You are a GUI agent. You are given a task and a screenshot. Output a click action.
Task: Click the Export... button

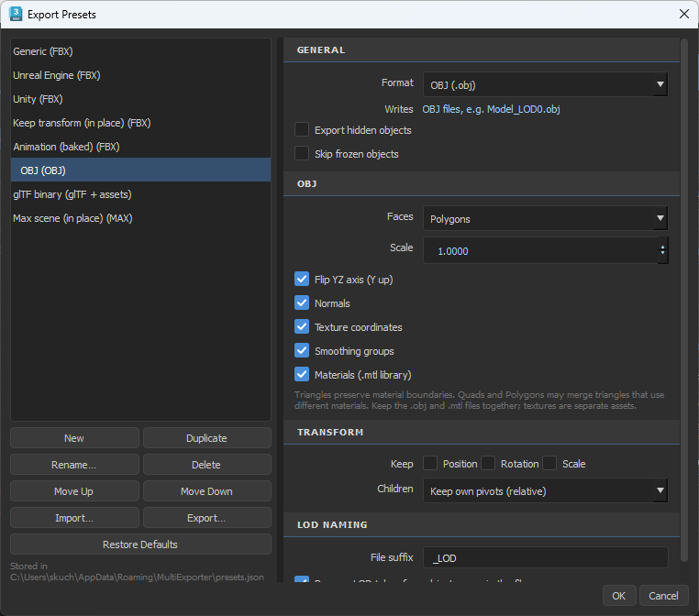[x=206, y=518]
